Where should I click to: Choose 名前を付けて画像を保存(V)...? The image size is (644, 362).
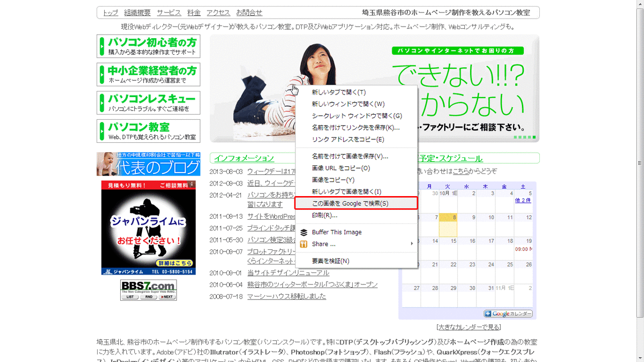tap(356, 156)
